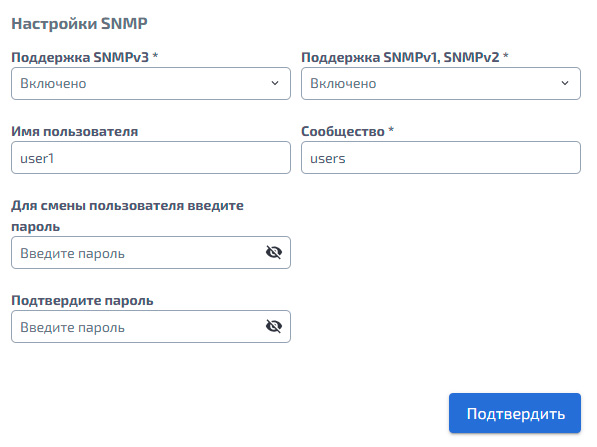Screen dimensions: 597x447
Task: Click the Для смены пользователя введите пароль label
Action: pyautogui.click(x=128, y=216)
